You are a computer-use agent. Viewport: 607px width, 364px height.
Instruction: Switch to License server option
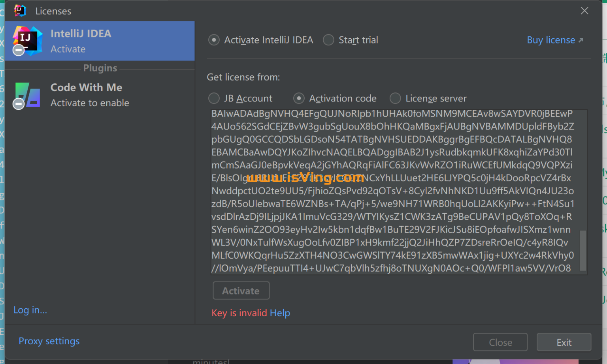click(x=395, y=98)
